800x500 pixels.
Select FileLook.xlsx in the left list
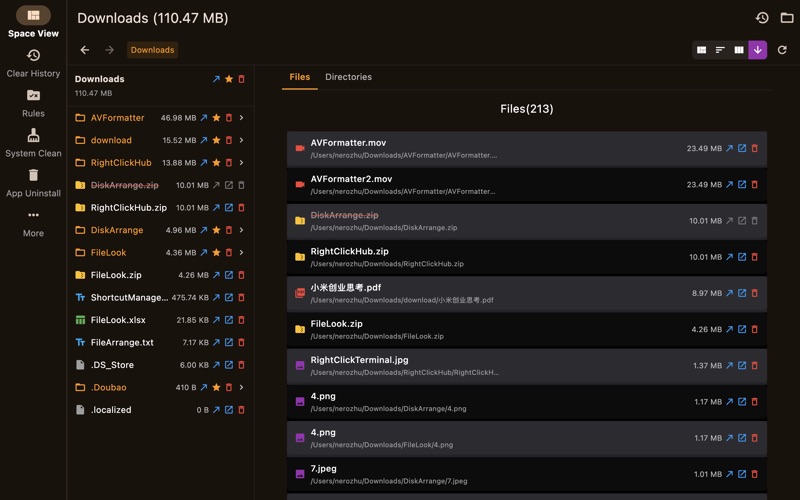[x=160, y=320]
